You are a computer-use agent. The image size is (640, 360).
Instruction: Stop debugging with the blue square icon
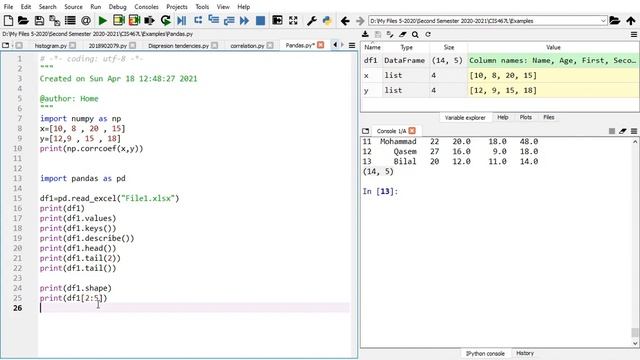pyautogui.click(x=260, y=20)
